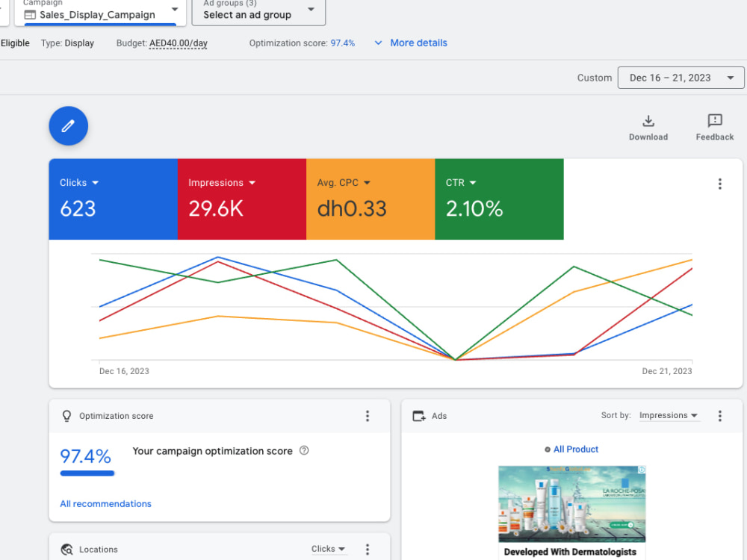Click the Dec 16, 2023 chart axis label
This screenshot has height=560, width=747.
(124, 371)
